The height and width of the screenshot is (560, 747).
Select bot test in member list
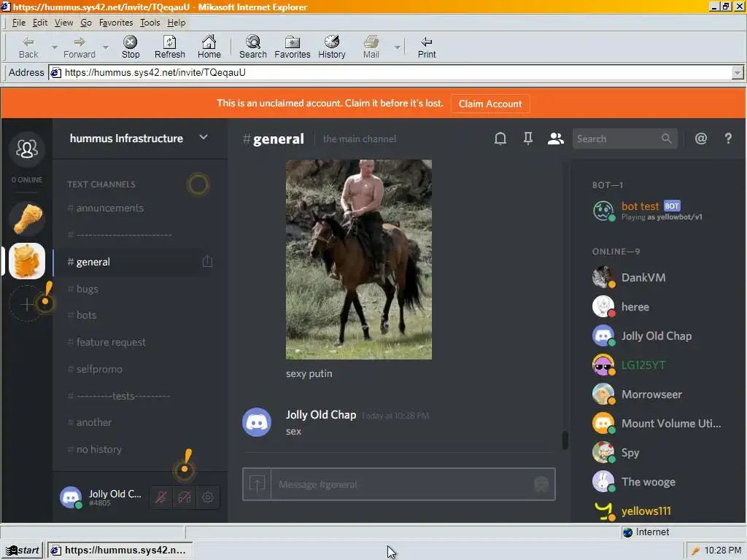(x=657, y=211)
